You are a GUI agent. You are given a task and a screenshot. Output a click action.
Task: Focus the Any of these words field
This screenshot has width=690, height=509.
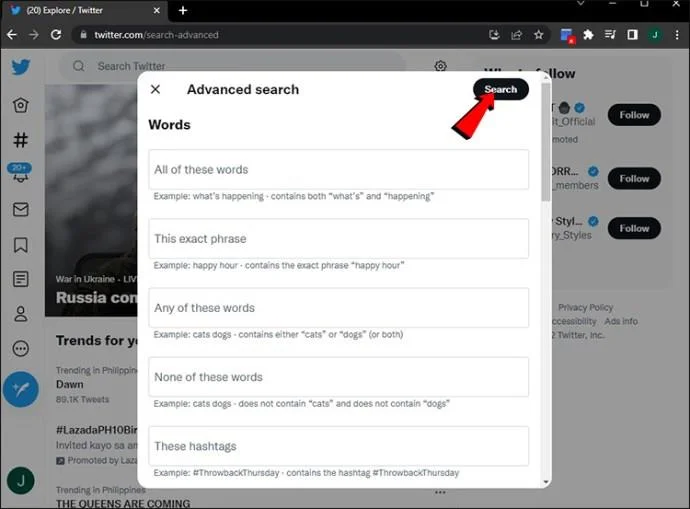point(338,308)
